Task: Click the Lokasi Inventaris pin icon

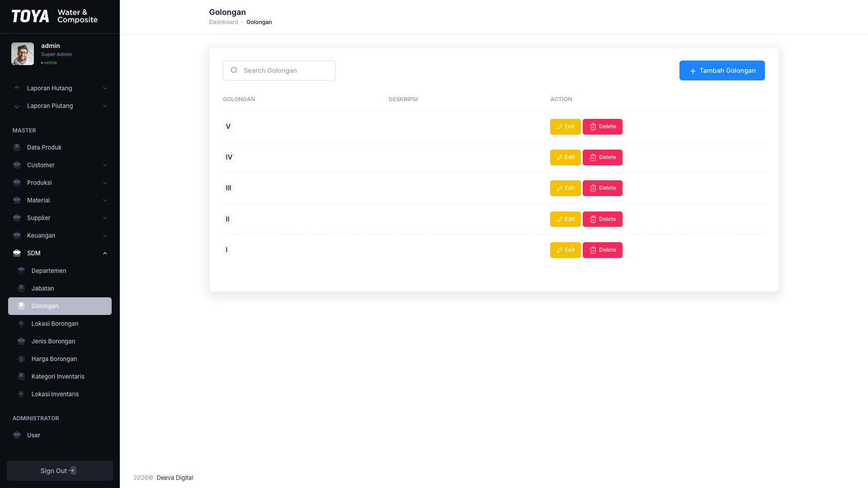Action: coord(21,394)
